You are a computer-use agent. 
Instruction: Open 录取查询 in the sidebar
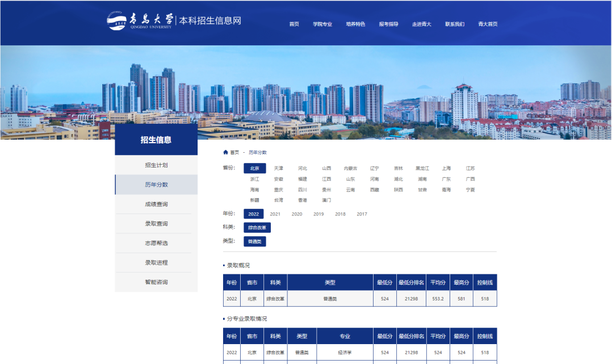point(156,223)
